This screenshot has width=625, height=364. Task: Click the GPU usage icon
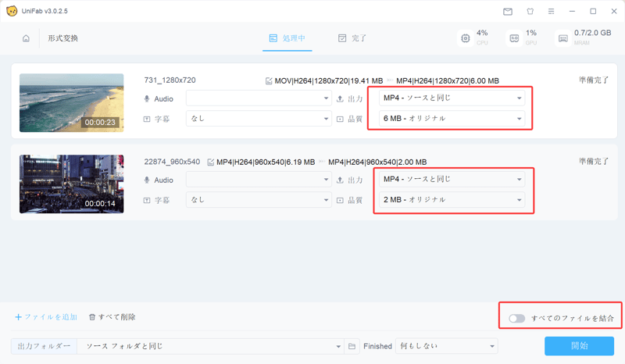[514, 38]
